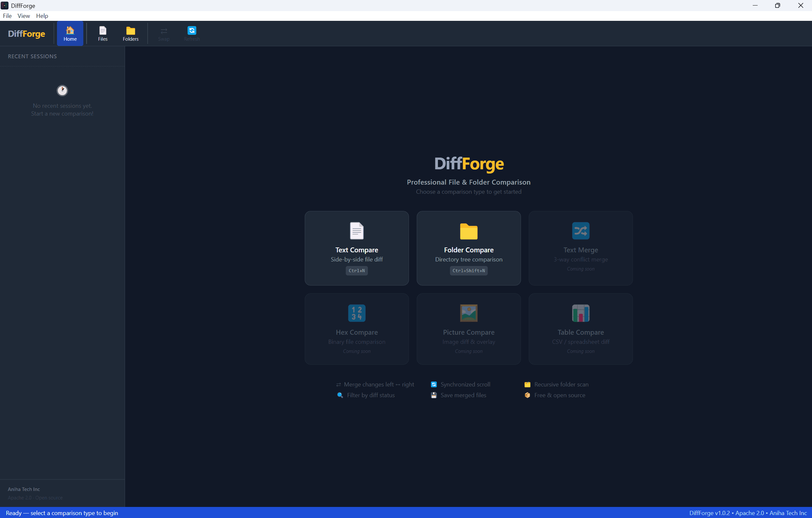Open the Help menu
Viewport: 812px width, 518px height.
(x=42, y=16)
